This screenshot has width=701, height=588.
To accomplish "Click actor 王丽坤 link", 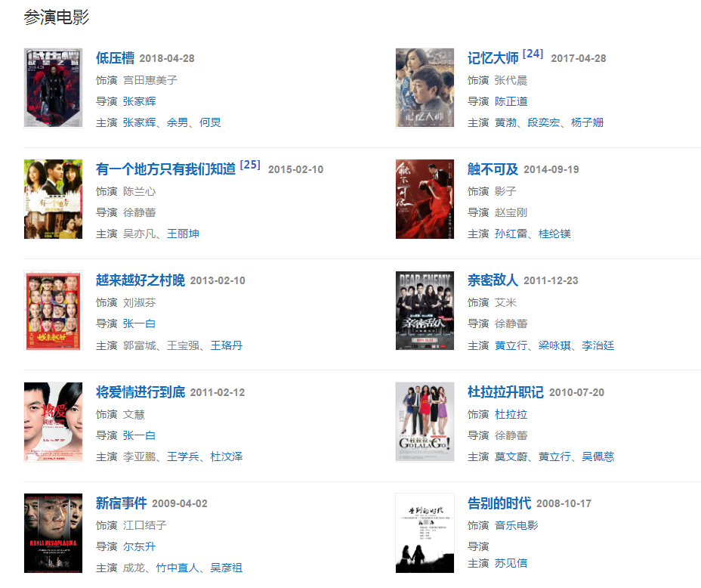I will [x=183, y=234].
